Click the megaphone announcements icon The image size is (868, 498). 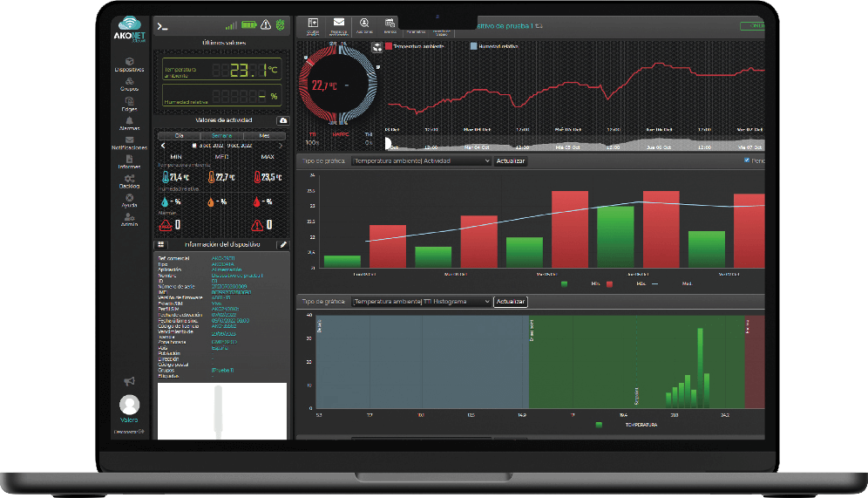click(129, 381)
